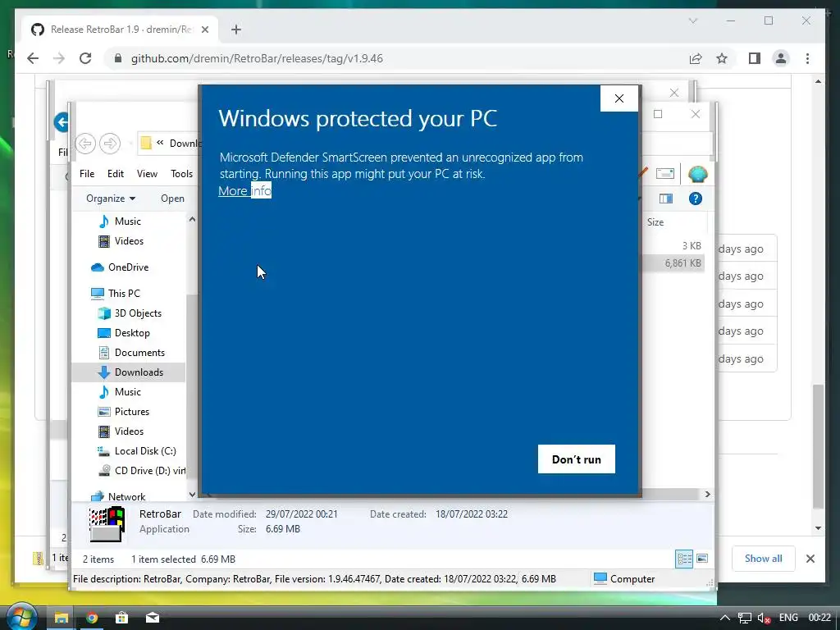Open the Chrome profile avatar
The height and width of the screenshot is (630, 840).
(781, 58)
